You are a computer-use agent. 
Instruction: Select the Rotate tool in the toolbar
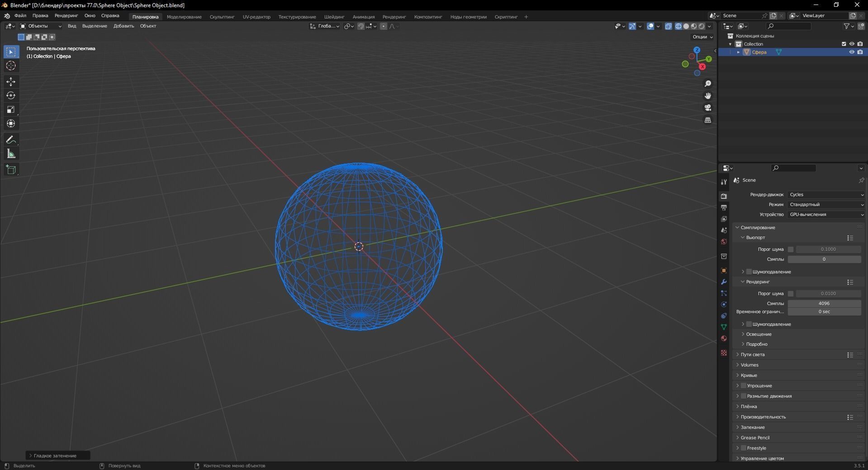coord(10,95)
